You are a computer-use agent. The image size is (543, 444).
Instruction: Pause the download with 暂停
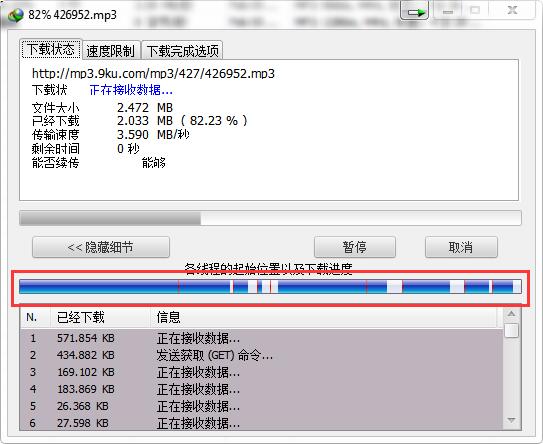click(355, 247)
